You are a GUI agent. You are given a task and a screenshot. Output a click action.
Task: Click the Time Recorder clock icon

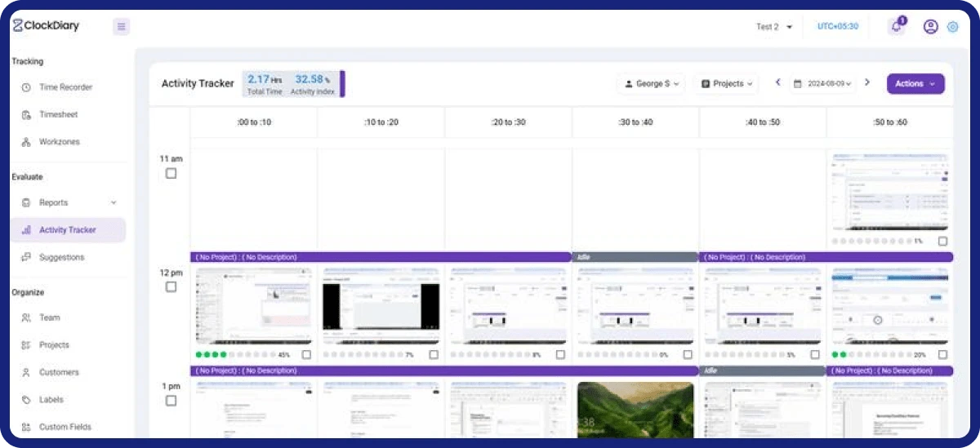(26, 87)
